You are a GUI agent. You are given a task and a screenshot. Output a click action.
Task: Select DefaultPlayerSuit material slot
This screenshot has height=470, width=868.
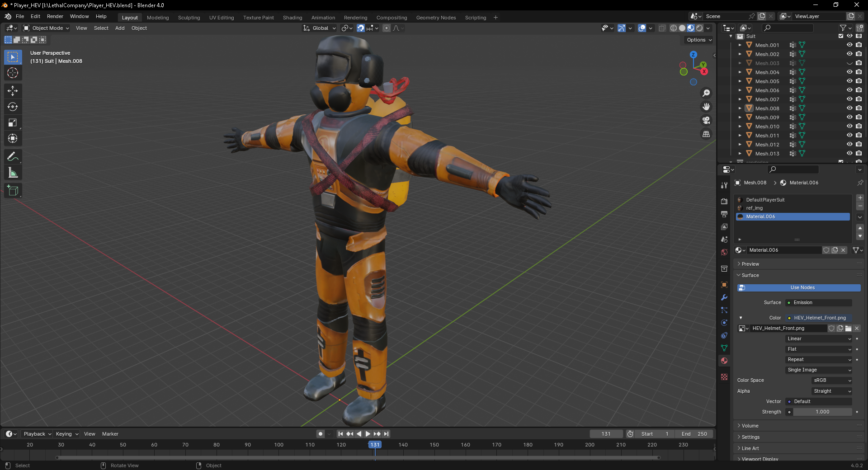pos(793,200)
